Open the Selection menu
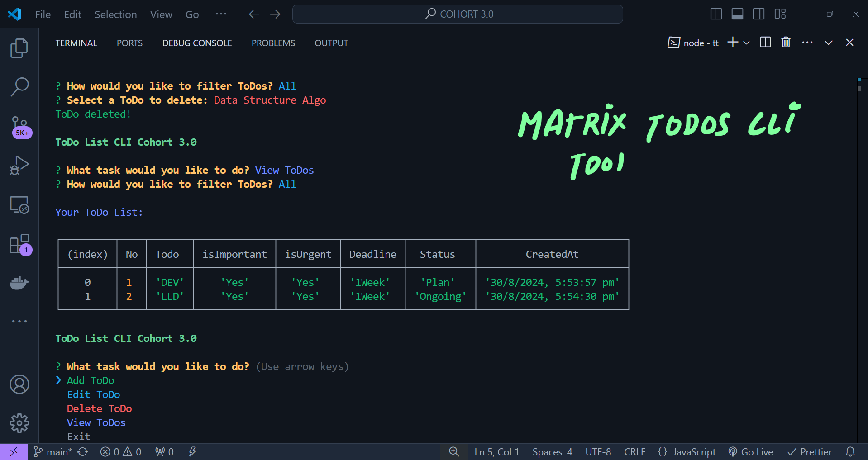The image size is (868, 460). [116, 14]
